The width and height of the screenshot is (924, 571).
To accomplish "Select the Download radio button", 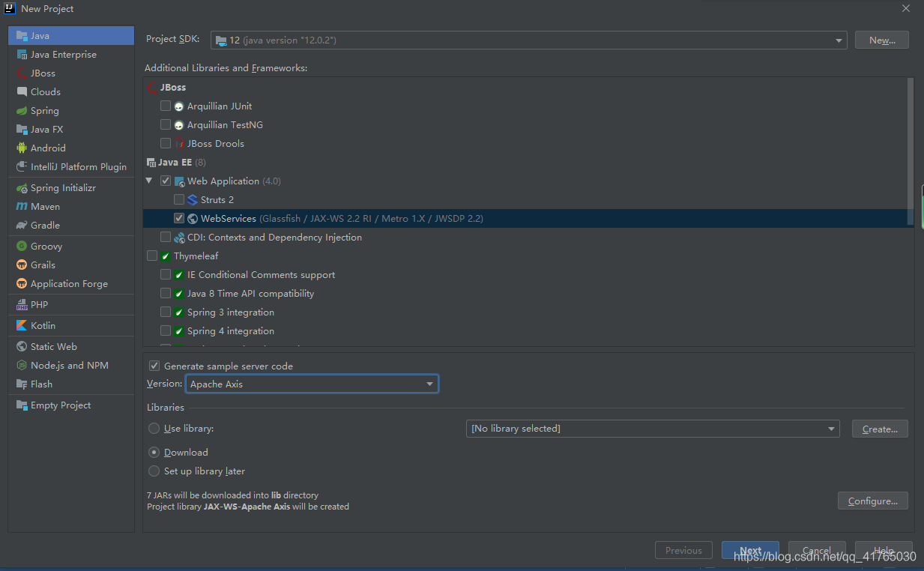I will click(x=154, y=452).
